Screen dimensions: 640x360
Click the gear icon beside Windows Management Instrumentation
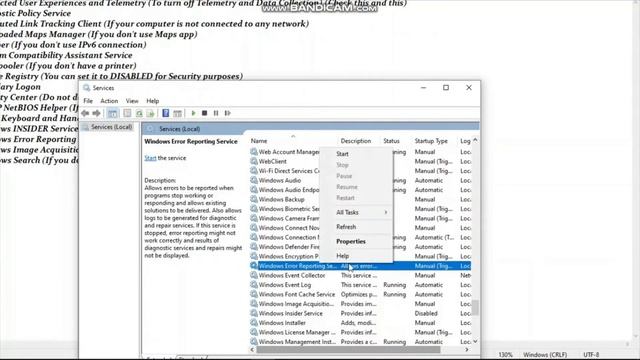[254, 342]
